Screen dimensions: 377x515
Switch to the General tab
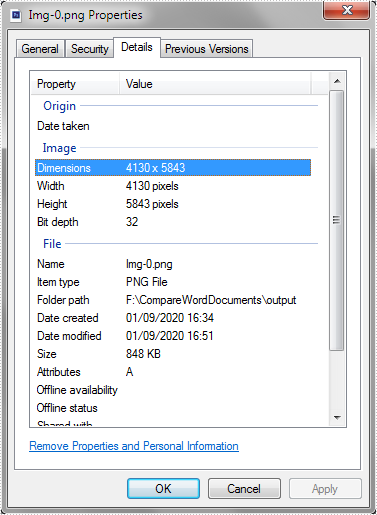pos(40,49)
